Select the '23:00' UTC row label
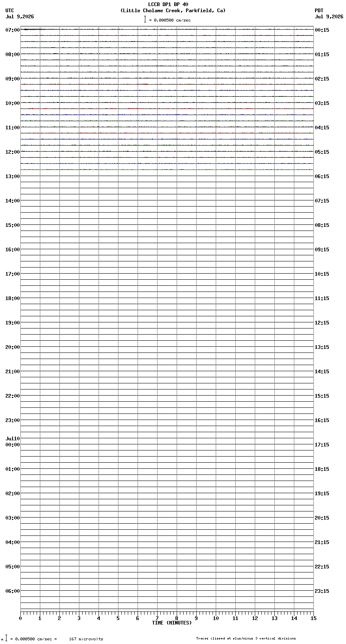 click(13, 420)
